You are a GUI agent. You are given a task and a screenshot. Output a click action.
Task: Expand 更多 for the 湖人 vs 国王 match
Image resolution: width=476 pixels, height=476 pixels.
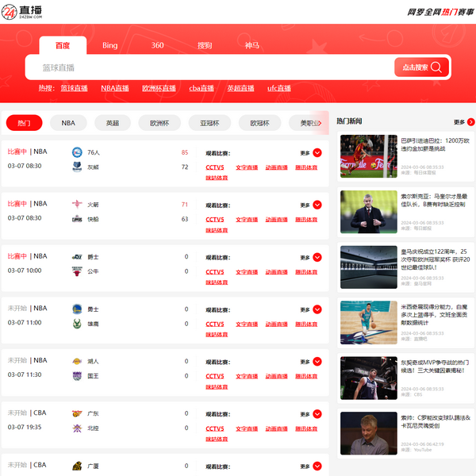(317, 362)
